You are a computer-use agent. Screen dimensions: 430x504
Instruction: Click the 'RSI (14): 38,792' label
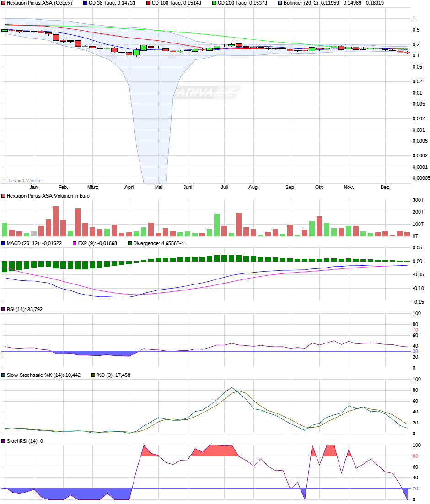[24, 309]
